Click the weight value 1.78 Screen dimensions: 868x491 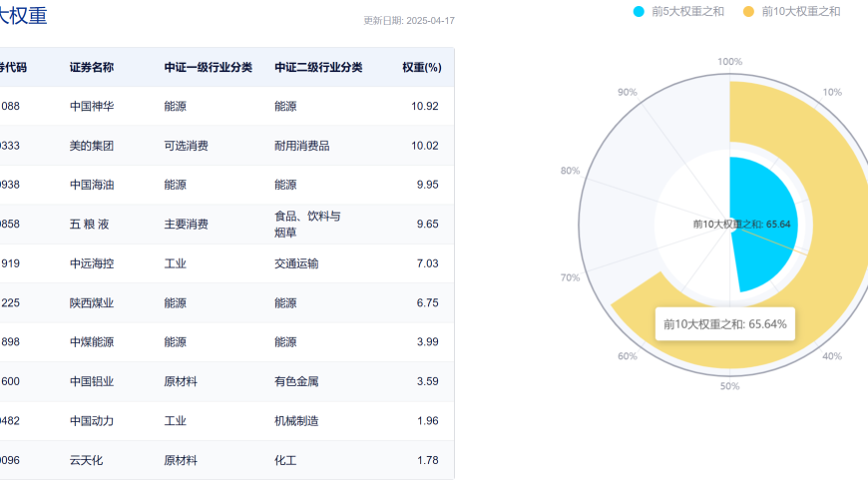point(427,460)
